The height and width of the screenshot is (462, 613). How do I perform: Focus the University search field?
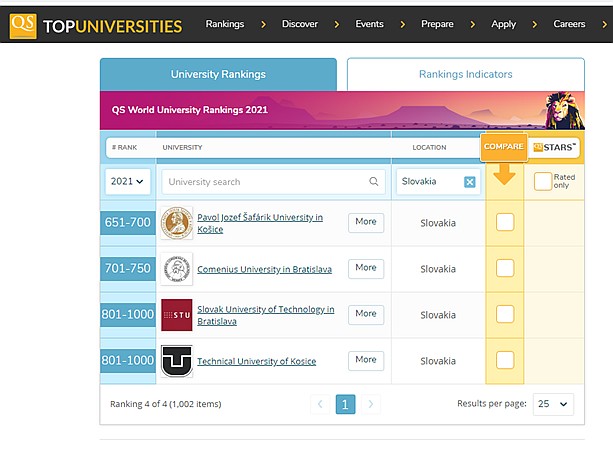click(273, 182)
